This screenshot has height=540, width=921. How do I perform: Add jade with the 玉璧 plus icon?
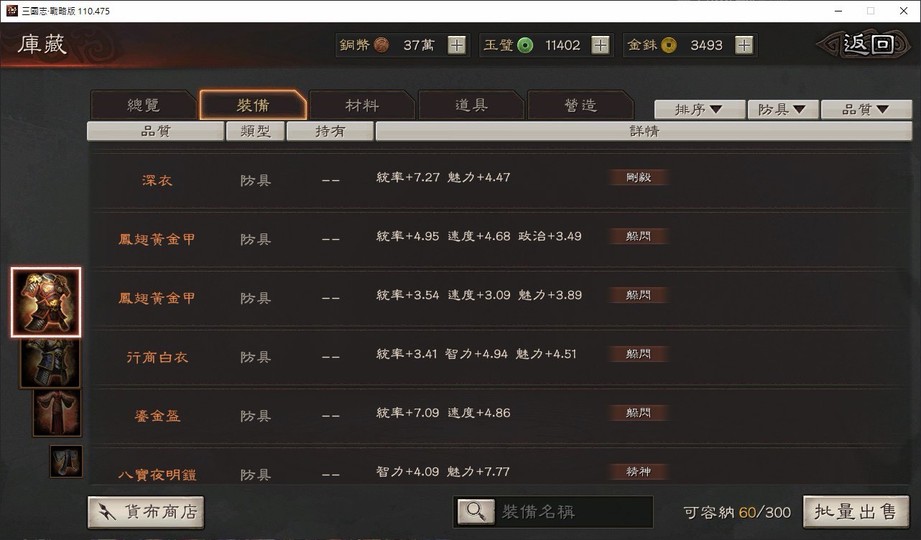pos(600,45)
